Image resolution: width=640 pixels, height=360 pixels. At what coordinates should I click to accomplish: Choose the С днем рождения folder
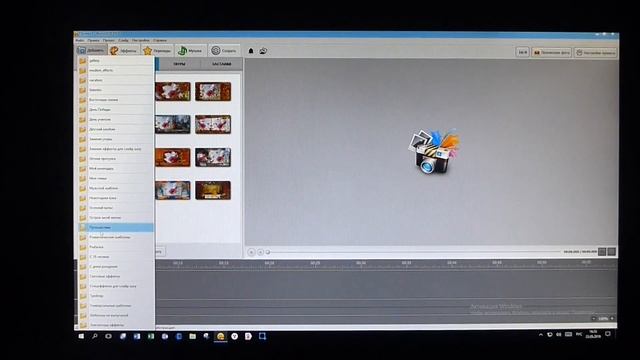coord(116,267)
